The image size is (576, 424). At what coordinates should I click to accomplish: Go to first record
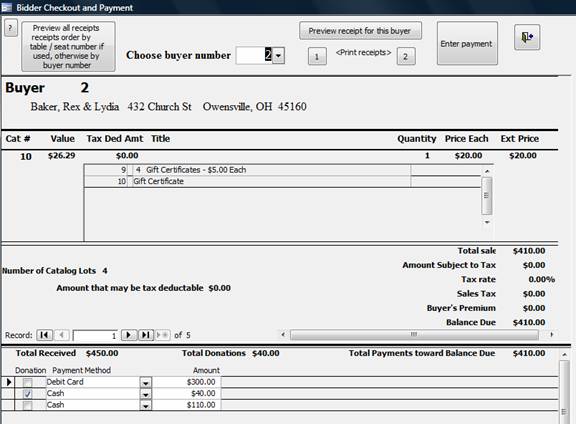click(44, 335)
